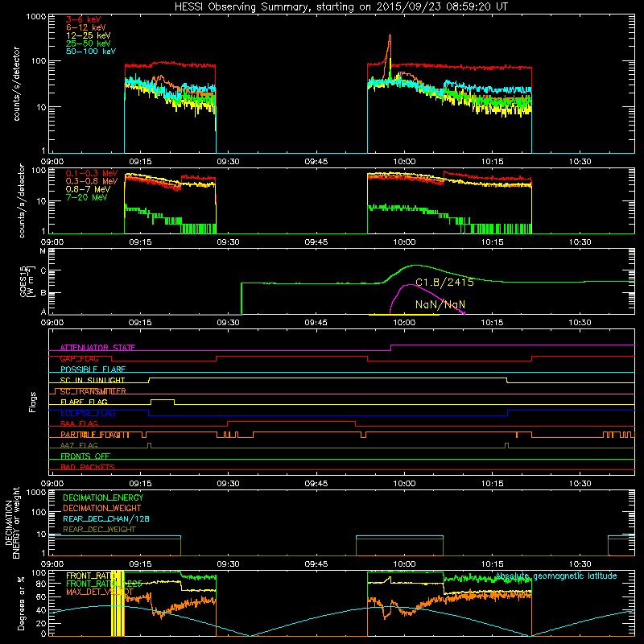Click the C1.8/2415 flare annotation
The height and width of the screenshot is (644, 644).
coord(444,283)
